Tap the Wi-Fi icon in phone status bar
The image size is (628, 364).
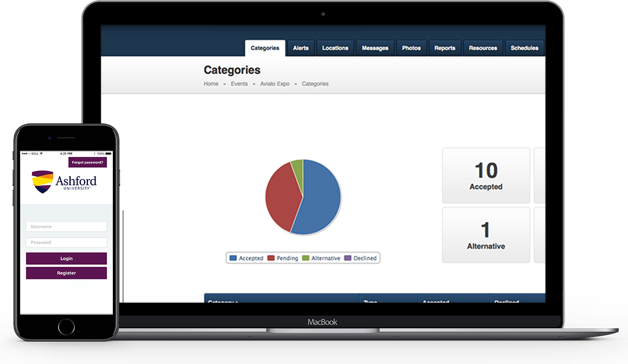(x=41, y=154)
